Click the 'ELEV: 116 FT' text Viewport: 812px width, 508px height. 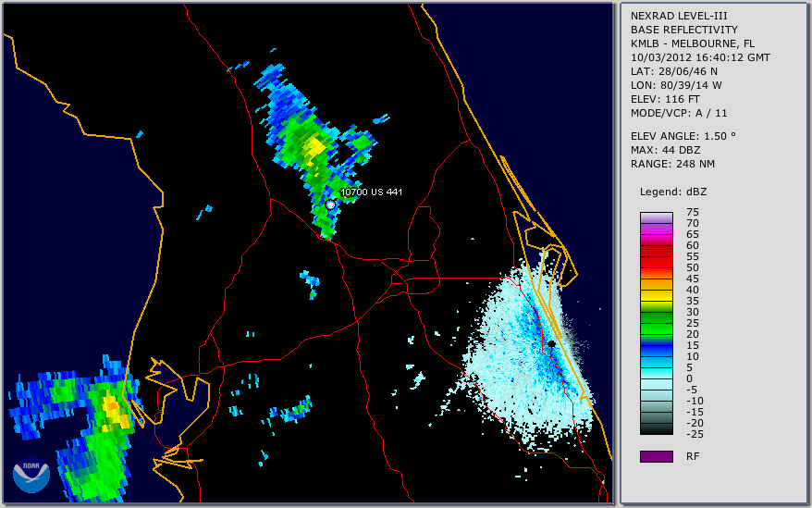[x=665, y=99]
